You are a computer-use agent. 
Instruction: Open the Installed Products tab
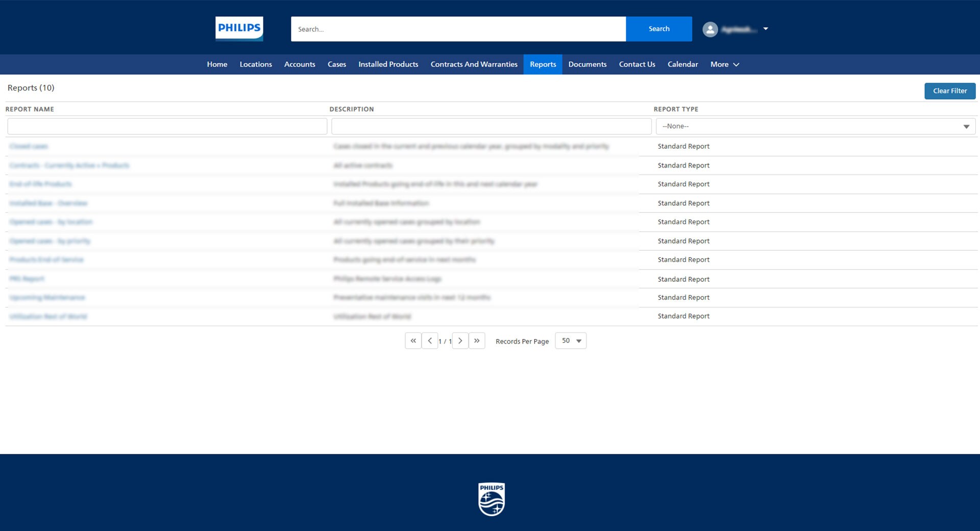pos(388,64)
